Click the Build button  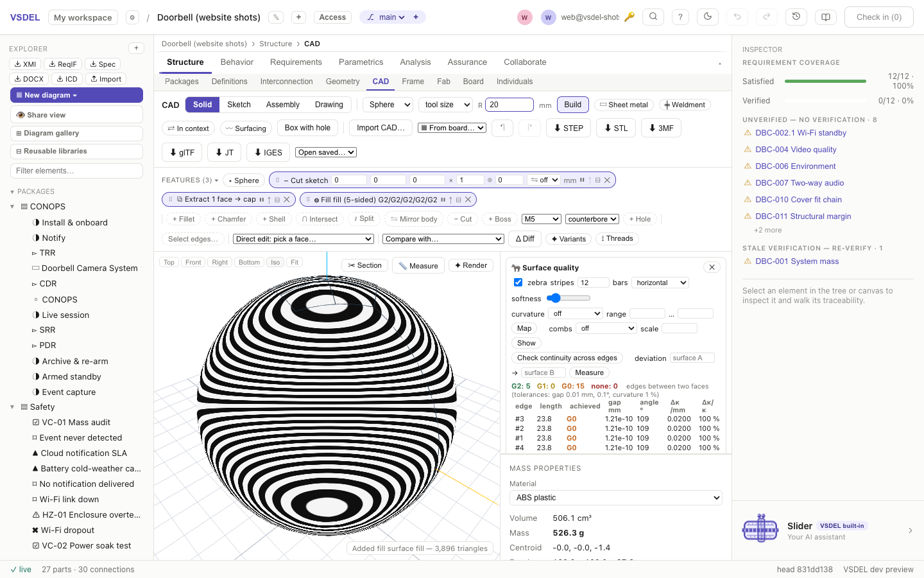click(573, 105)
